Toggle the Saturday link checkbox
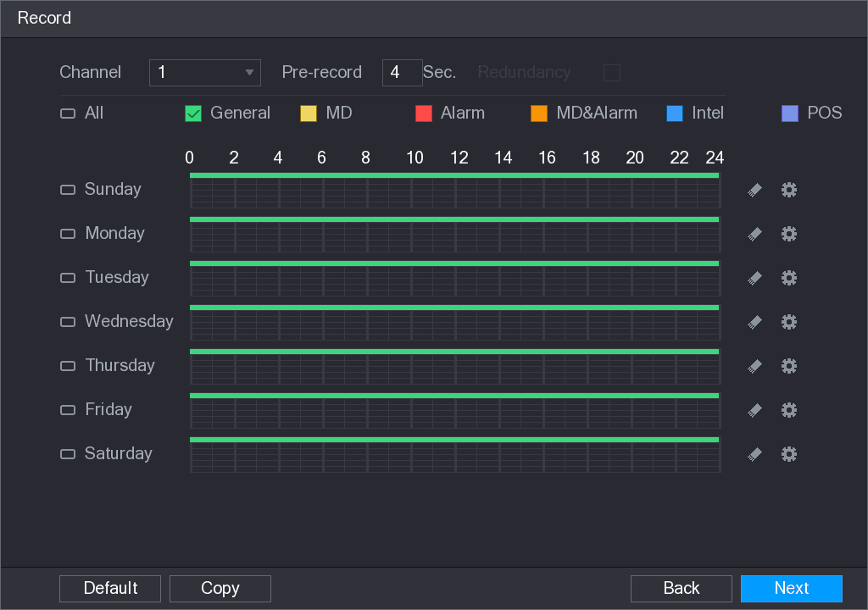Viewport: 868px width, 610px height. (68, 454)
